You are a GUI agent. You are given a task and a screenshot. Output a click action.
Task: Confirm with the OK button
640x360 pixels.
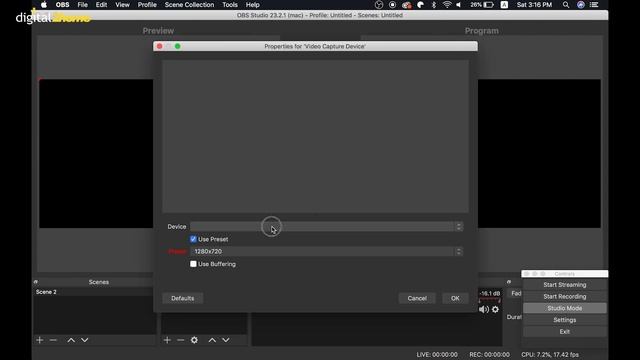pyautogui.click(x=455, y=298)
